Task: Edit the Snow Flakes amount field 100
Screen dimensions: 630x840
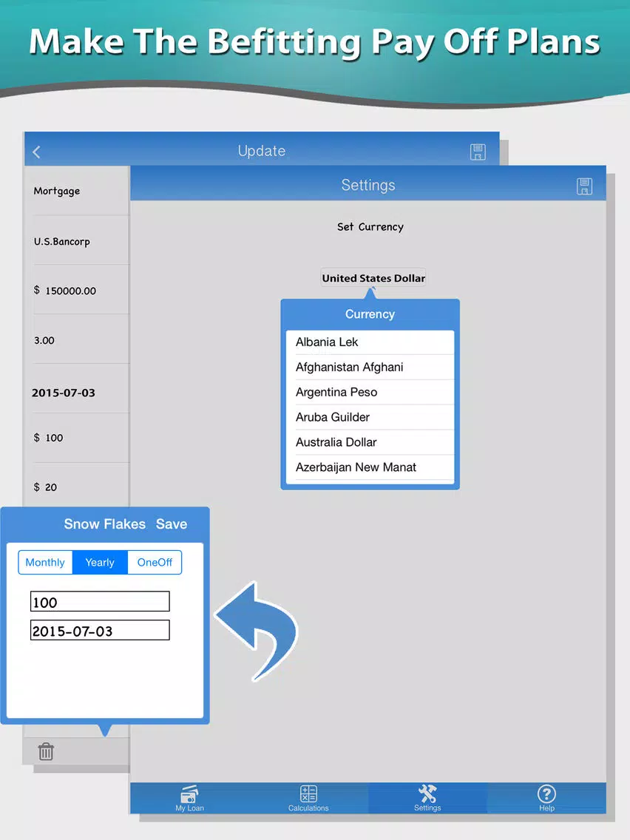Action: [x=100, y=602]
